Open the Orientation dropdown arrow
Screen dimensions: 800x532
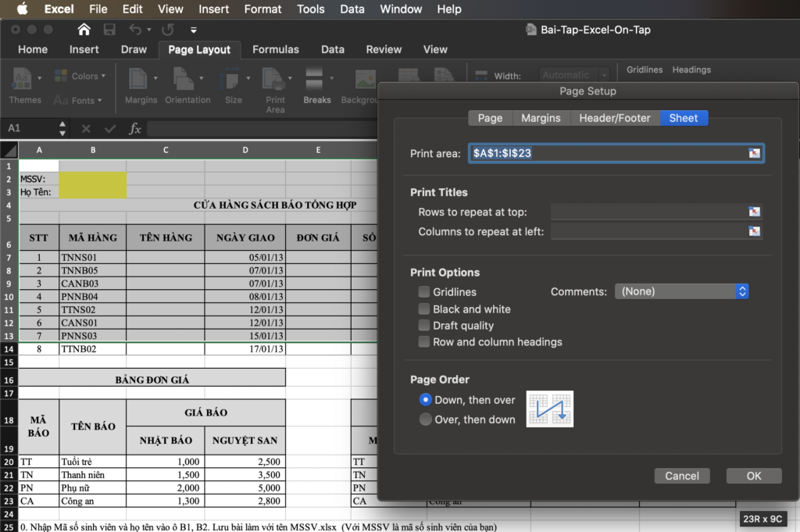[x=201, y=78]
